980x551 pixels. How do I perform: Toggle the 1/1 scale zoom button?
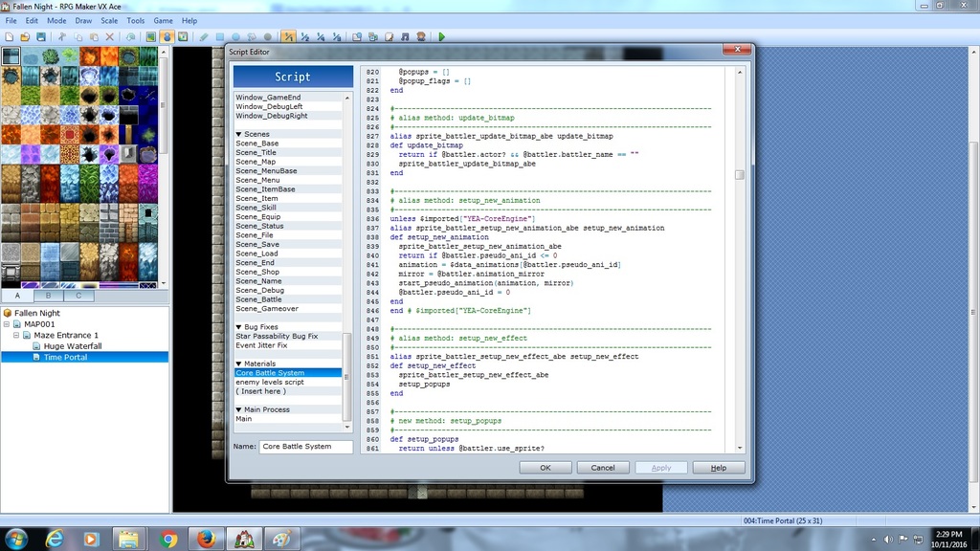click(x=288, y=37)
